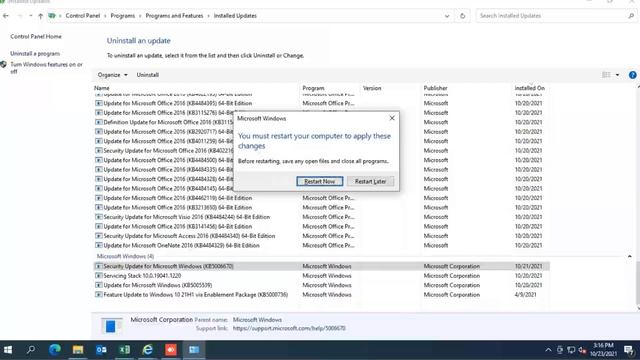This screenshot has width=640, height=360.
Task: Sort by the Version column header
Action: tap(372, 88)
